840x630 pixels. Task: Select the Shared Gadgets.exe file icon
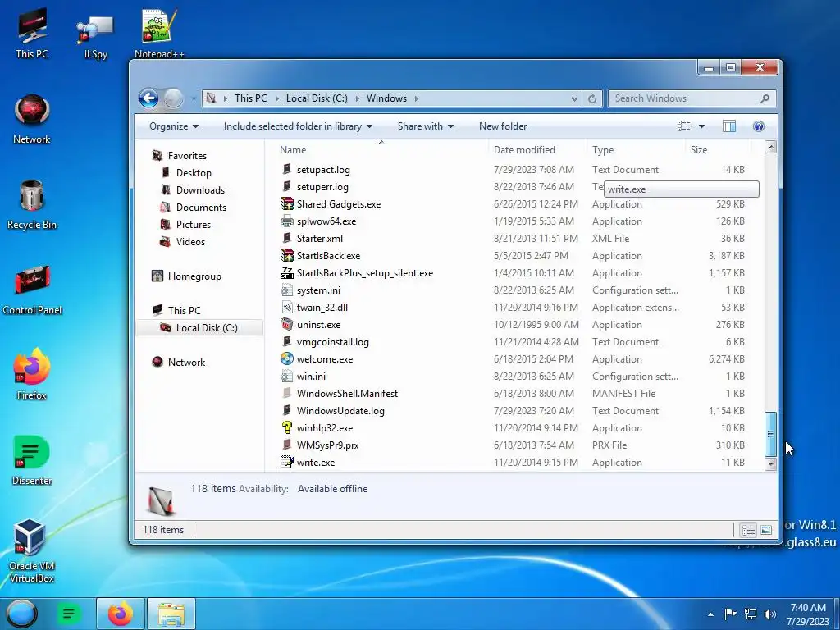coord(287,203)
